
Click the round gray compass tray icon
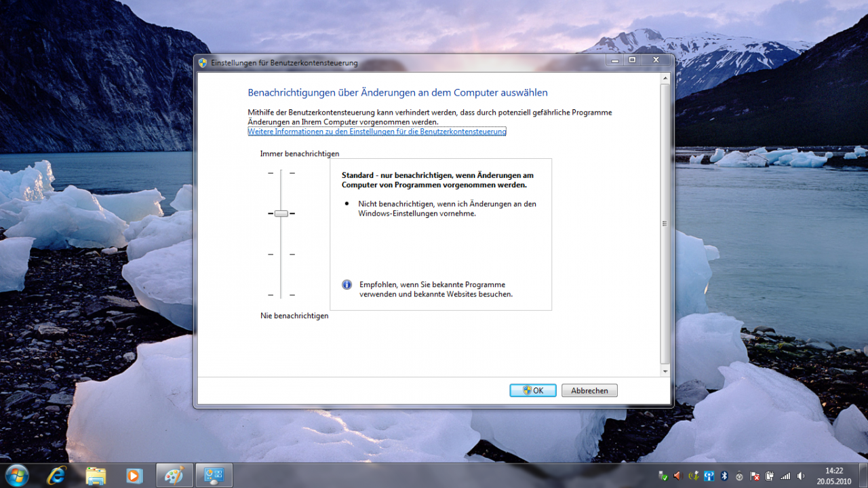tap(739, 476)
